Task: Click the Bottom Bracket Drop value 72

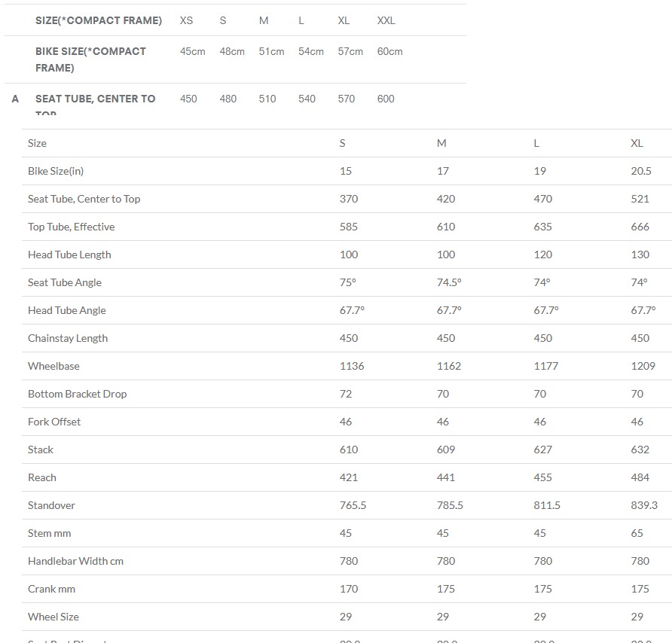Action: (x=346, y=394)
